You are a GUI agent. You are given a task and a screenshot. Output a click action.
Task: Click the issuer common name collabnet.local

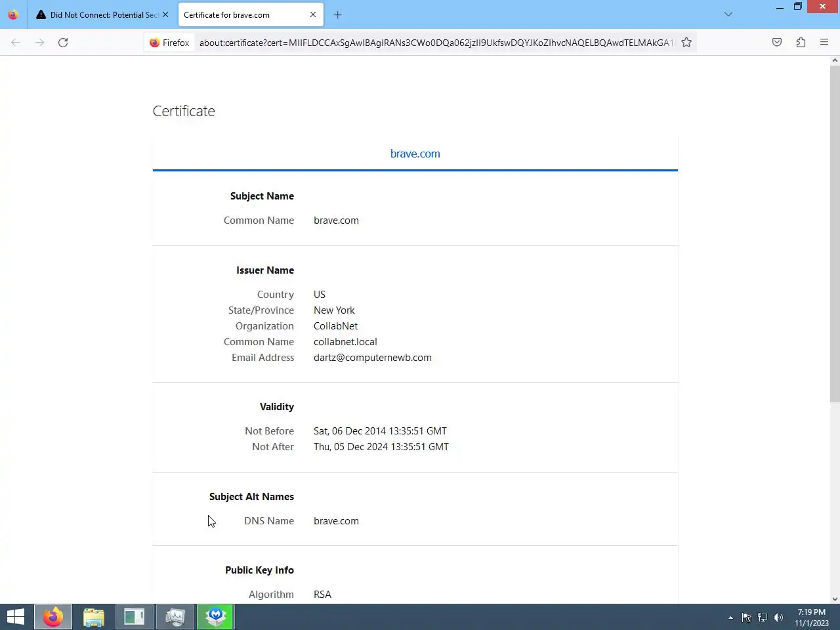[x=345, y=342]
